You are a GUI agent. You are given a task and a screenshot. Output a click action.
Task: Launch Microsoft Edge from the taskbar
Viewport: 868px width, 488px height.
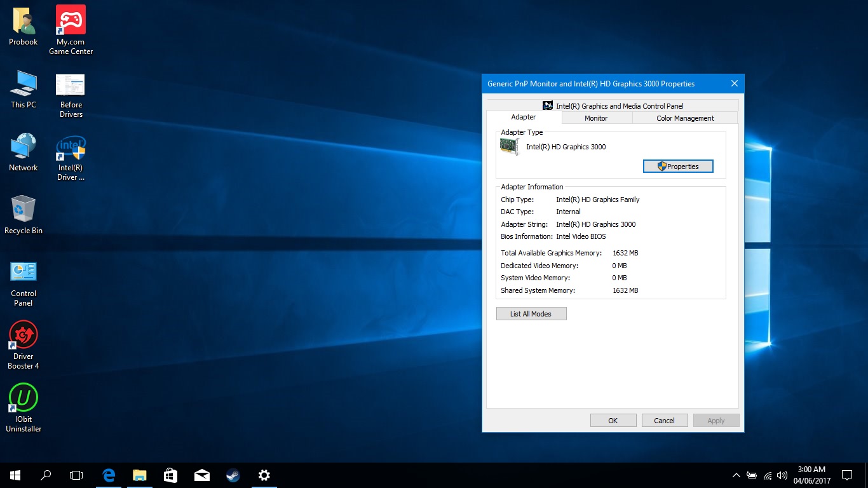click(x=109, y=475)
